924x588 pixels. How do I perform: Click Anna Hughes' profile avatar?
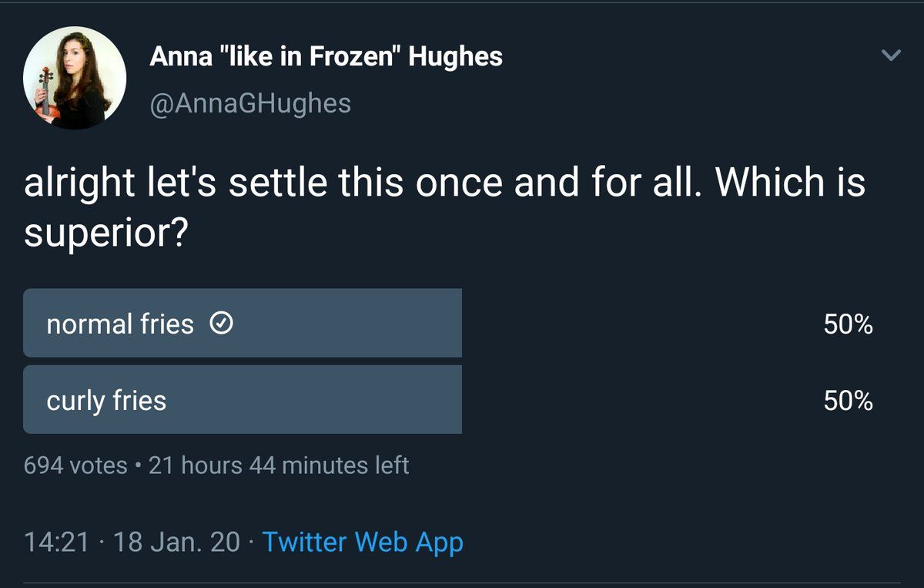point(75,78)
